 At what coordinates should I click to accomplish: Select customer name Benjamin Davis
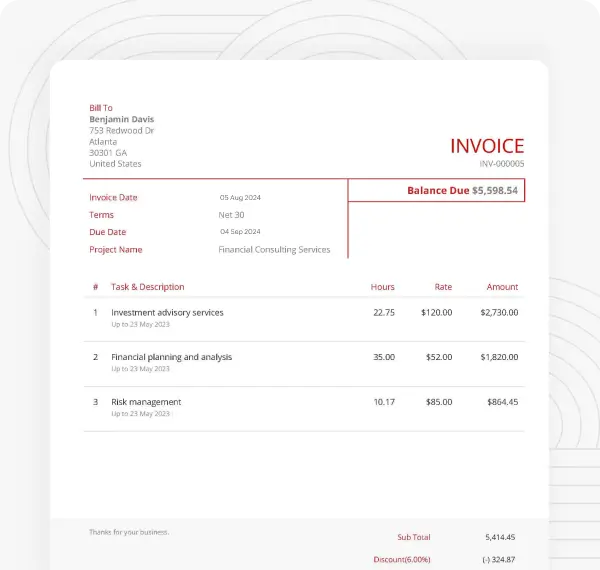122,119
